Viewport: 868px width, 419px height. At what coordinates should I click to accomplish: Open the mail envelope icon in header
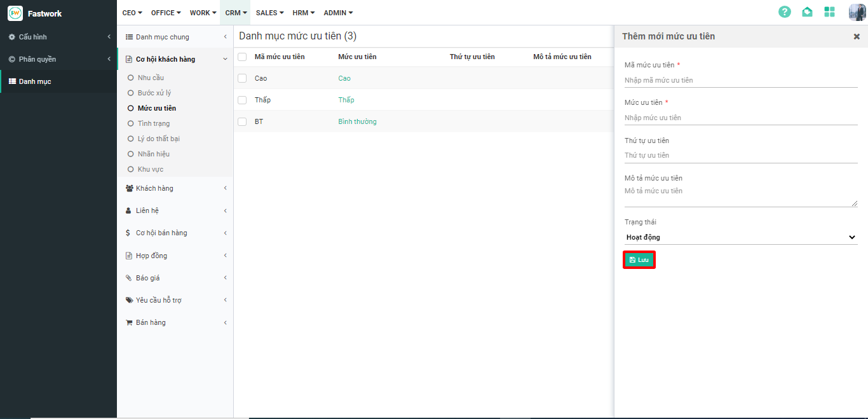(x=807, y=12)
